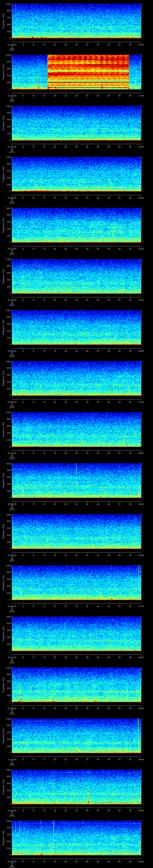Select the "41:00" end time label
The image size is (153, 868).
pyautogui.click(x=141, y=606)
